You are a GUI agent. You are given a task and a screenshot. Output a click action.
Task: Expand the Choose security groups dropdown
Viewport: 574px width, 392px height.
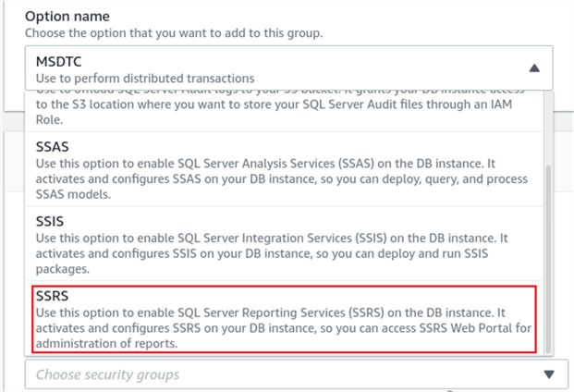point(277,374)
